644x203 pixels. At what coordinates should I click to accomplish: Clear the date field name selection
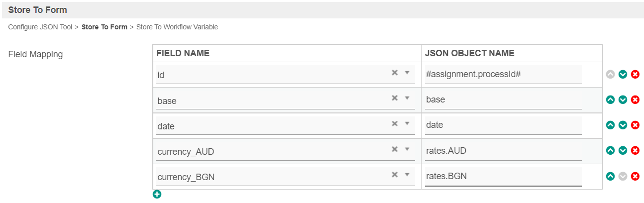[x=395, y=123]
